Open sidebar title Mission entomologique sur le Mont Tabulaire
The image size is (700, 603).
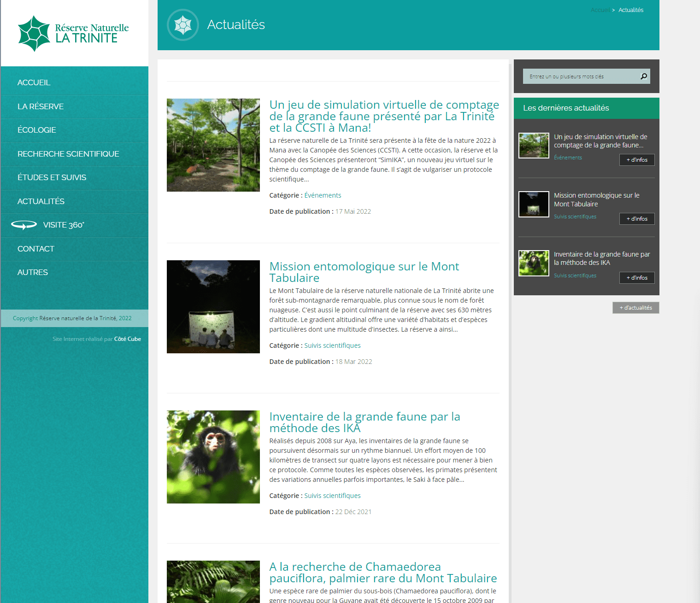click(x=597, y=199)
